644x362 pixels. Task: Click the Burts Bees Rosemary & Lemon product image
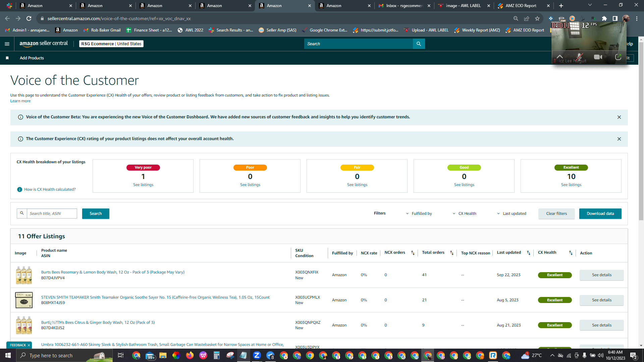(x=24, y=275)
